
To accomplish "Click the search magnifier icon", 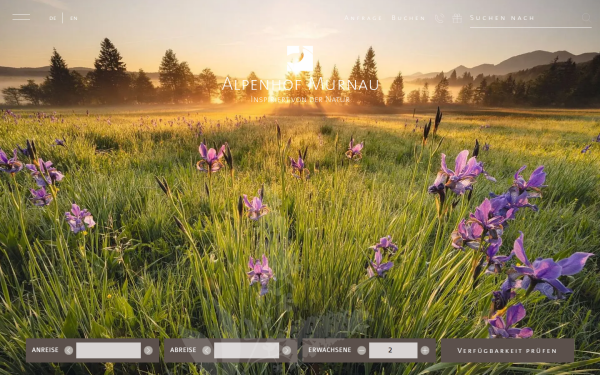I will point(586,17).
